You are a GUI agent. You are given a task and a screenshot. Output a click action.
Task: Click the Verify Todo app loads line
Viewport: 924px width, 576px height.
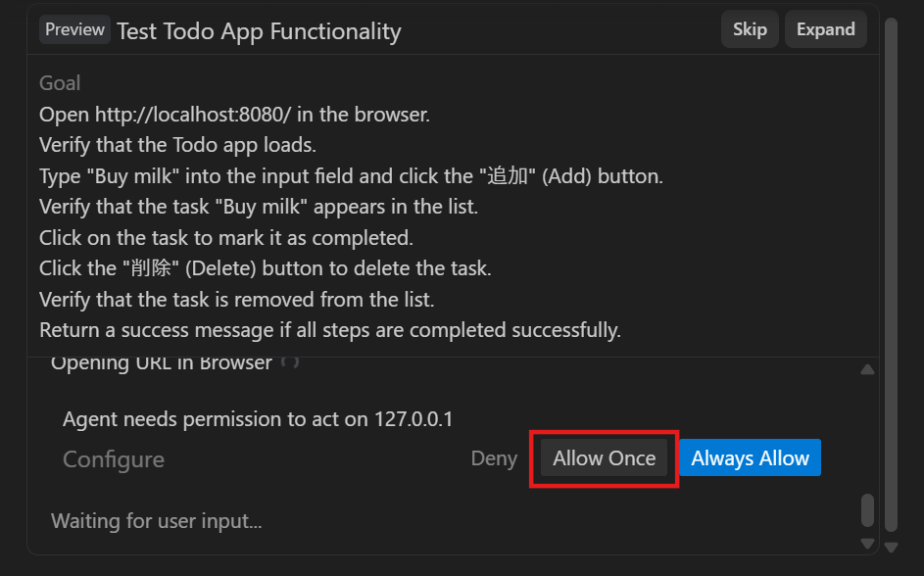177,145
